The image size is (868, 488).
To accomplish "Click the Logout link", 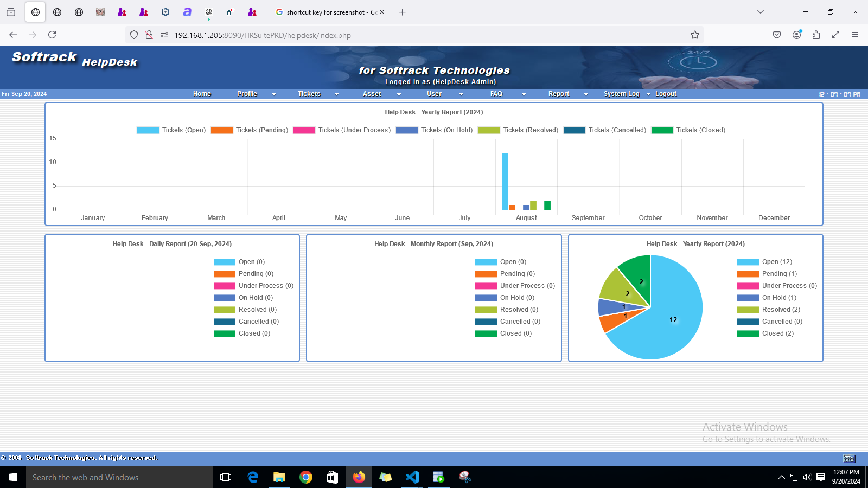I will coord(666,94).
